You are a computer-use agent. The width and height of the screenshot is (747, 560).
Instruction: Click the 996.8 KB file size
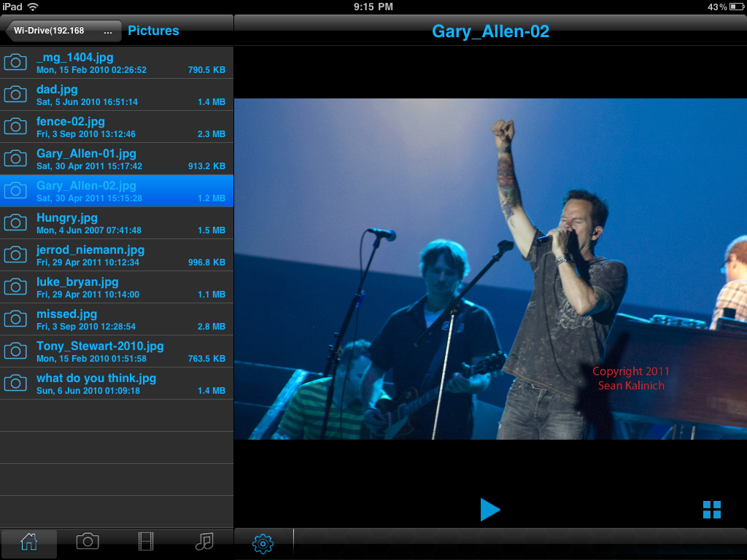point(206,262)
